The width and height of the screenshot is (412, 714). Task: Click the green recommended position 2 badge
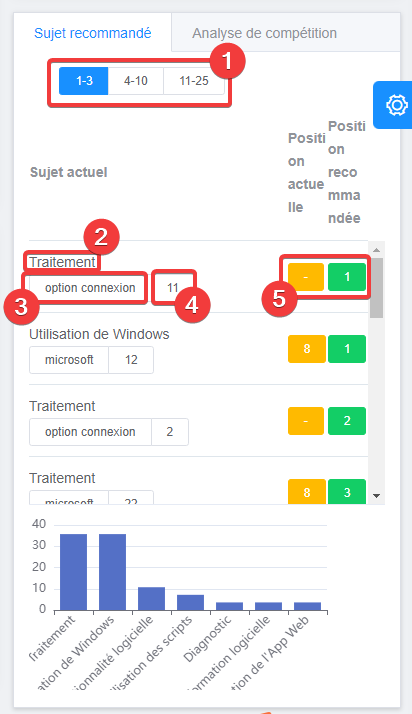click(347, 420)
